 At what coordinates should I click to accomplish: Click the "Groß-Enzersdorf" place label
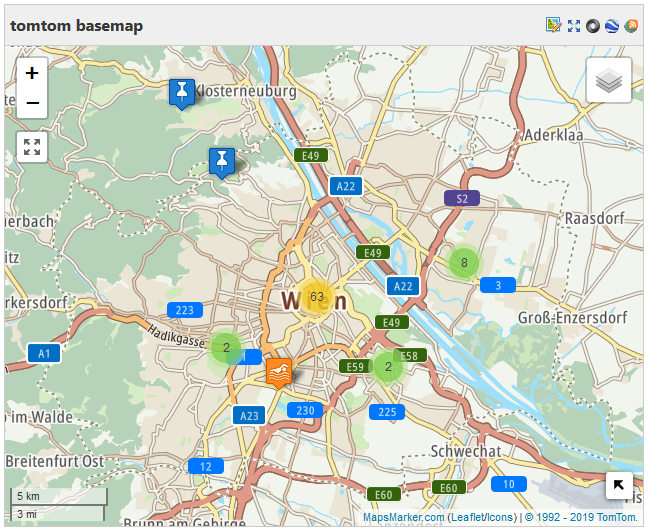click(572, 317)
